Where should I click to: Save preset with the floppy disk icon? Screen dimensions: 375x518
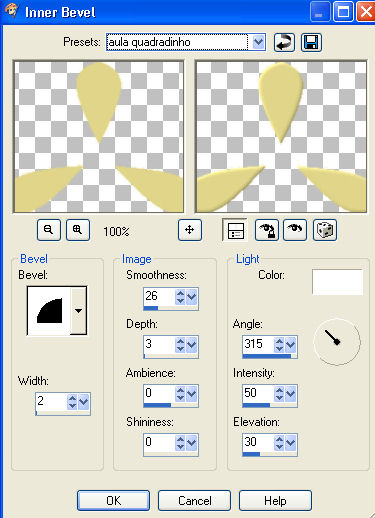311,42
